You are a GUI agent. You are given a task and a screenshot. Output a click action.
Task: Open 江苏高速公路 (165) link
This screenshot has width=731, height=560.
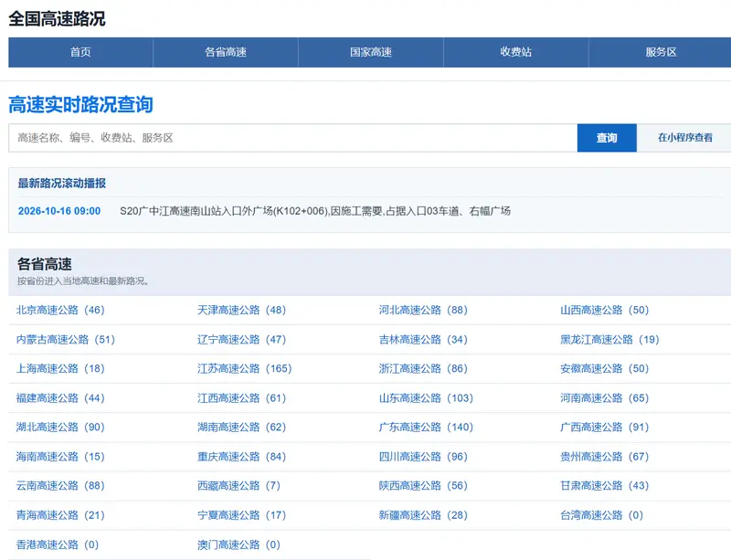click(x=244, y=369)
